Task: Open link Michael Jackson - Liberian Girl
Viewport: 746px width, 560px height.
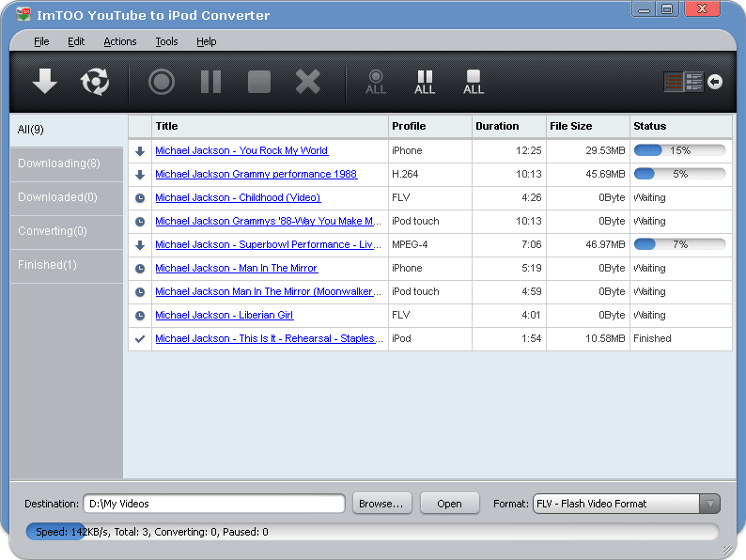Action: 225,315
